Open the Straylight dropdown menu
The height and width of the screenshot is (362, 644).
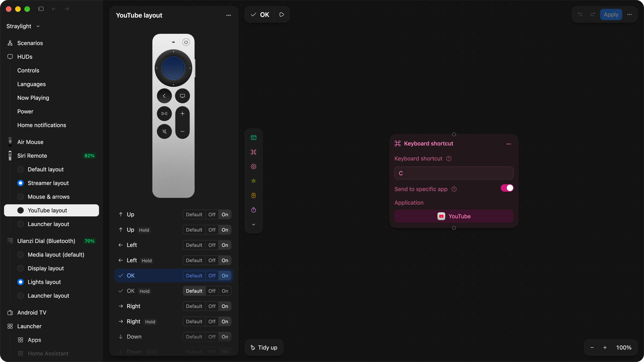[23, 26]
